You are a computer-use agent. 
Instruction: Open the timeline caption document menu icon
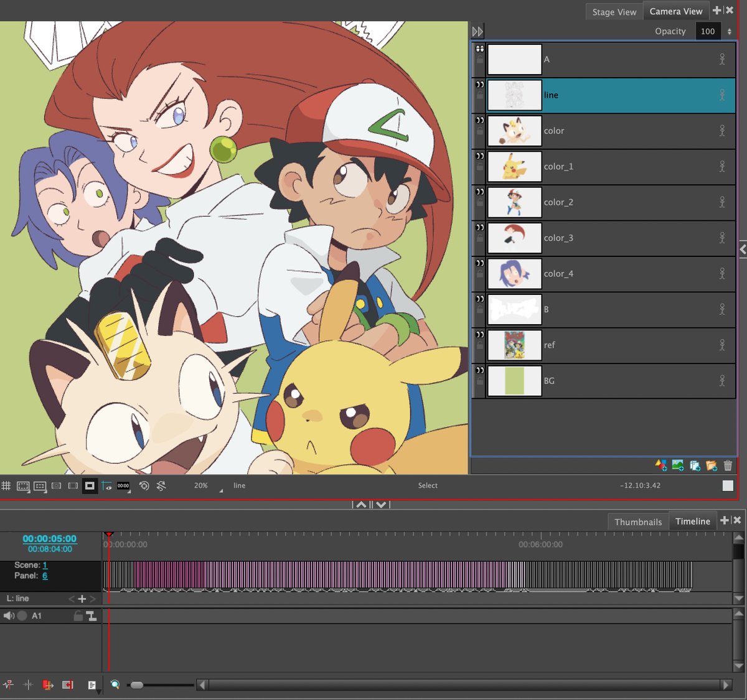coord(92,685)
